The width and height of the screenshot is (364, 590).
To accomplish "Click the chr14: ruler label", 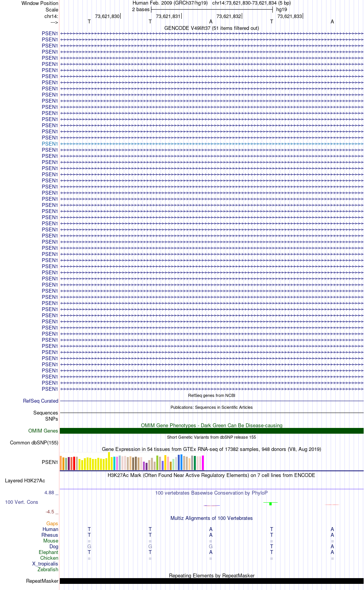I will point(51,16).
